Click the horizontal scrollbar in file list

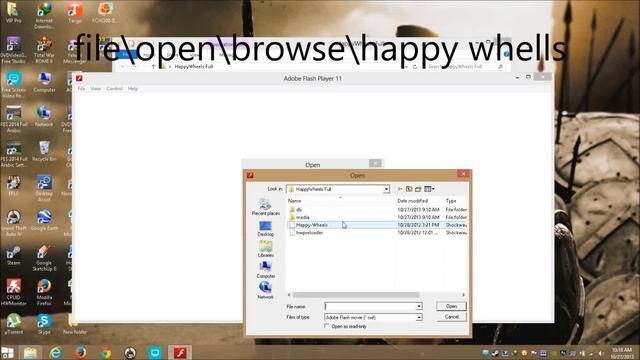[356, 295]
